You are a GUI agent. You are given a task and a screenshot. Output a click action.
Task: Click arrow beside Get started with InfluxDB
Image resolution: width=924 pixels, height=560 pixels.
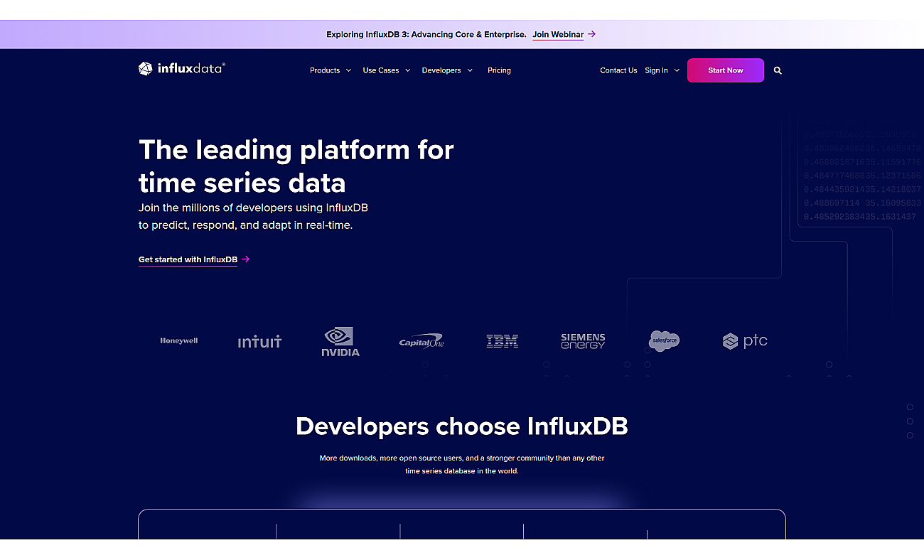(245, 259)
